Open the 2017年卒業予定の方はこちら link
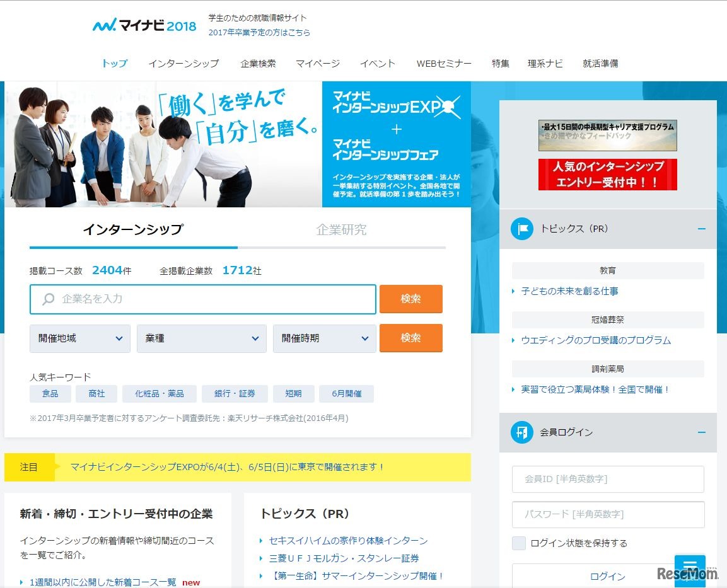This screenshot has height=588, width=727. pos(259,32)
